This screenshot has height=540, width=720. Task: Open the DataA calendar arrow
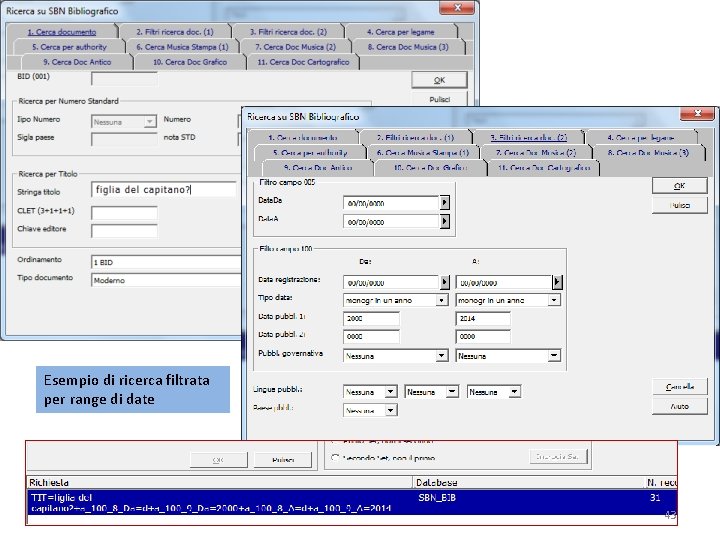coord(444,221)
